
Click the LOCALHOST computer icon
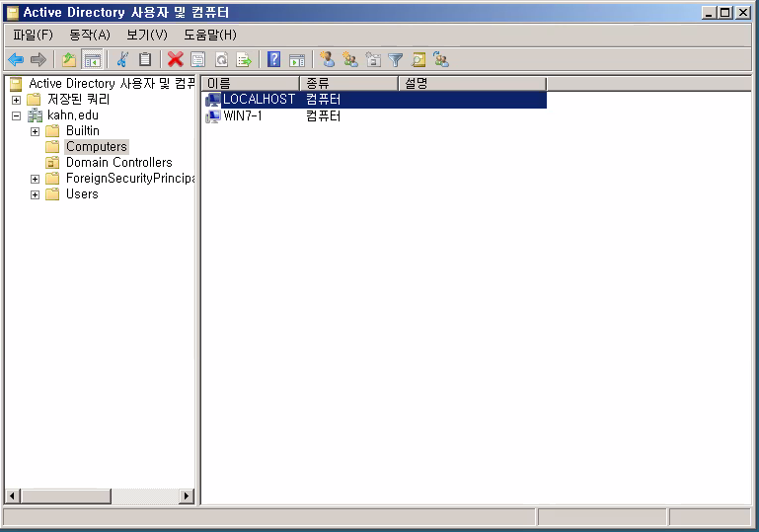click(213, 100)
